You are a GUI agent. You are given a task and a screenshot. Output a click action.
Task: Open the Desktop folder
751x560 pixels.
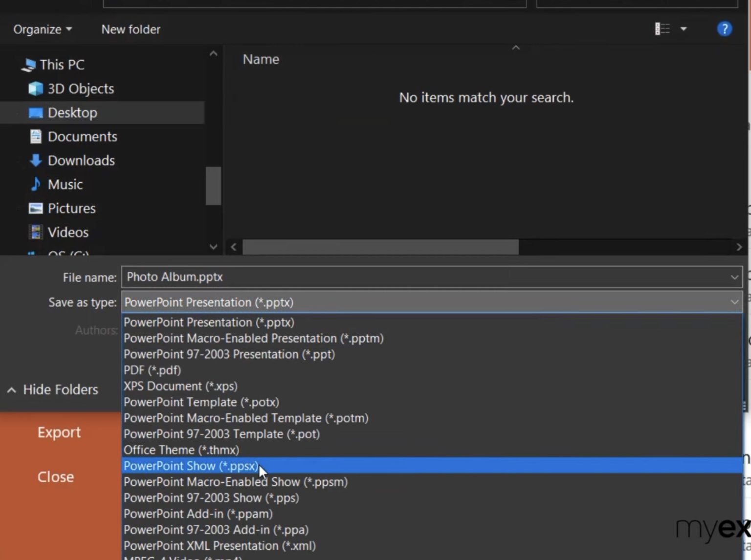click(72, 112)
